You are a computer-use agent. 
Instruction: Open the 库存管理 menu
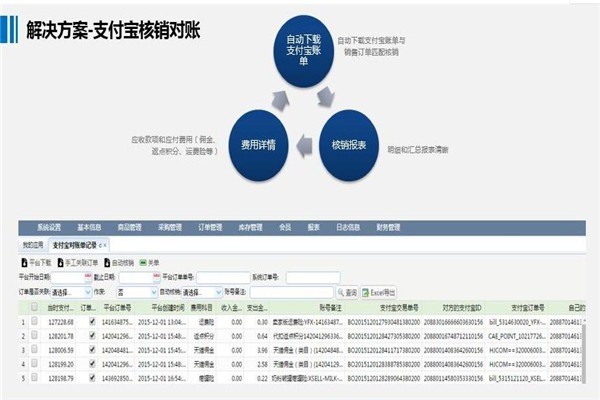click(x=250, y=227)
